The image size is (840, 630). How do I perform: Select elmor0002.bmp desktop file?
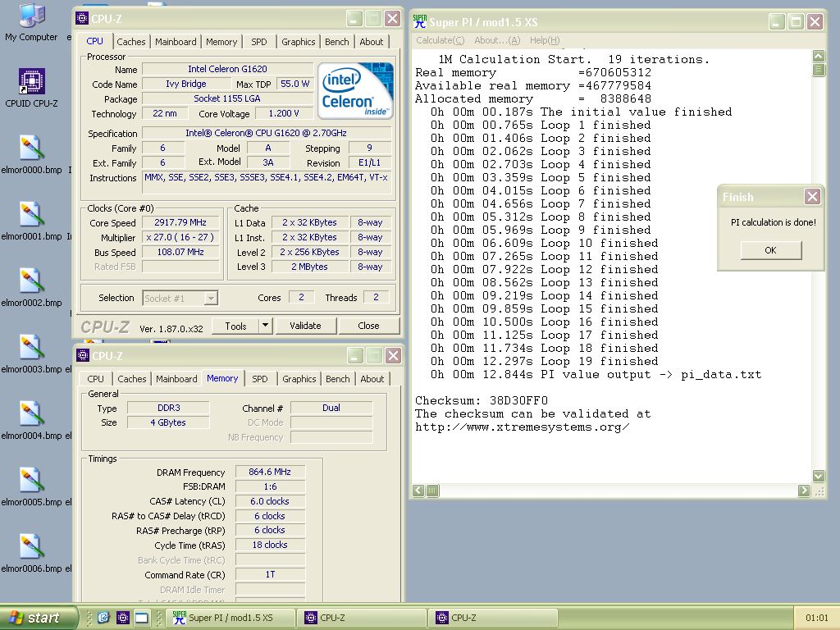(31, 288)
